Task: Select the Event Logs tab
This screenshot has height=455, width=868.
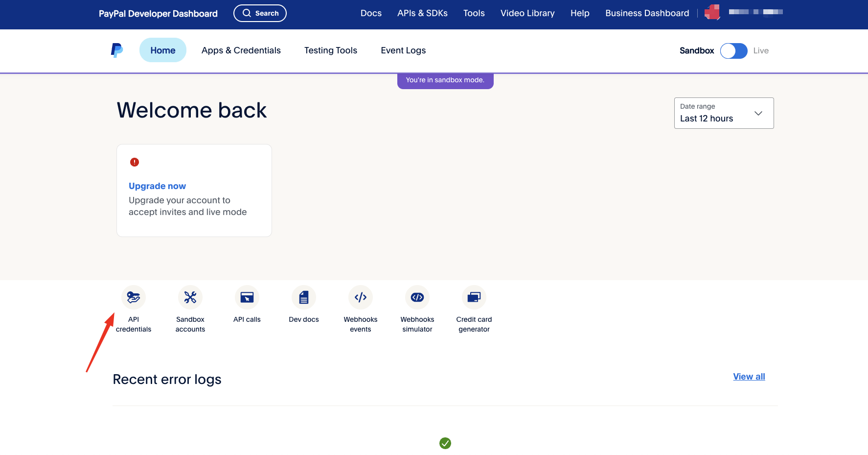Action: pos(403,50)
